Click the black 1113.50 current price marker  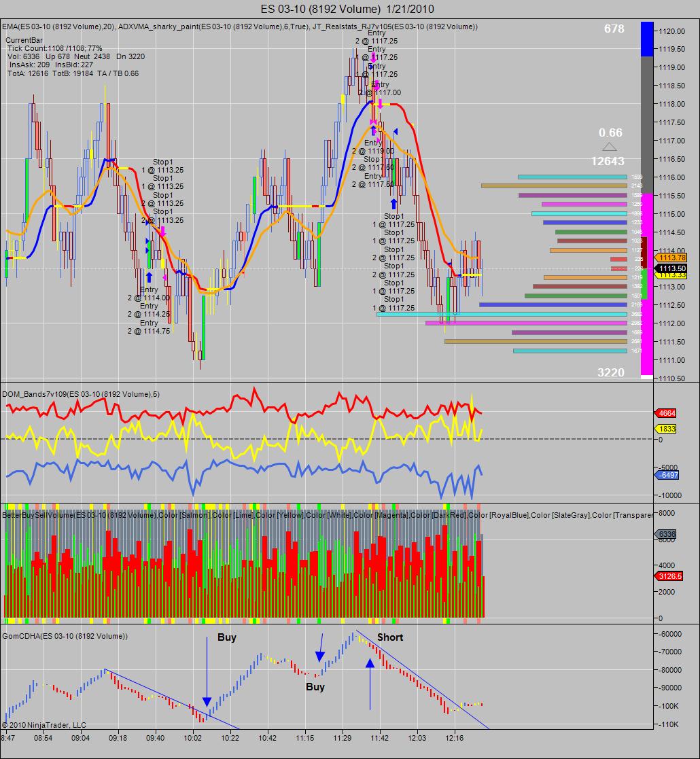pos(671,268)
